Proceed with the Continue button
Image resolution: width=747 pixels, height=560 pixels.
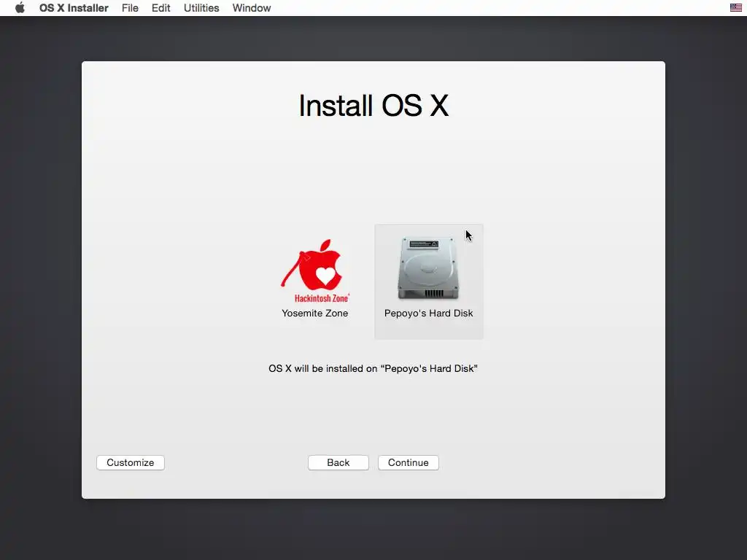pos(409,462)
